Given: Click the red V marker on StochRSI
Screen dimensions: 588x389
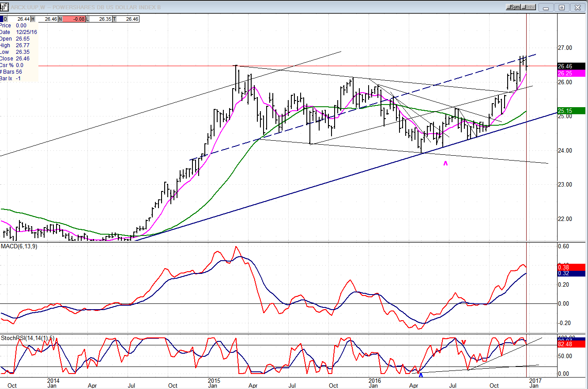Looking at the screenshot, I should click(464, 342).
